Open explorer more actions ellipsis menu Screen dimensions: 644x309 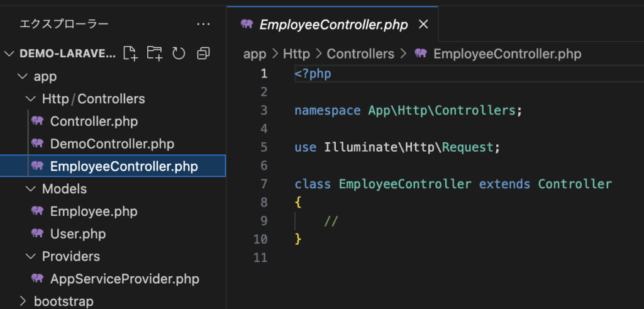click(x=203, y=24)
